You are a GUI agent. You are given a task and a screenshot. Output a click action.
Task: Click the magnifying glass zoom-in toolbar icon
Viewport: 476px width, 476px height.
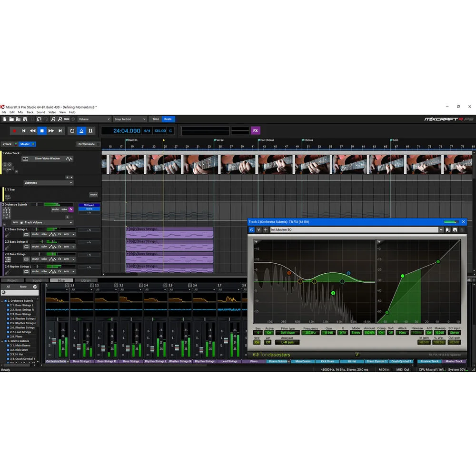tap(54, 119)
